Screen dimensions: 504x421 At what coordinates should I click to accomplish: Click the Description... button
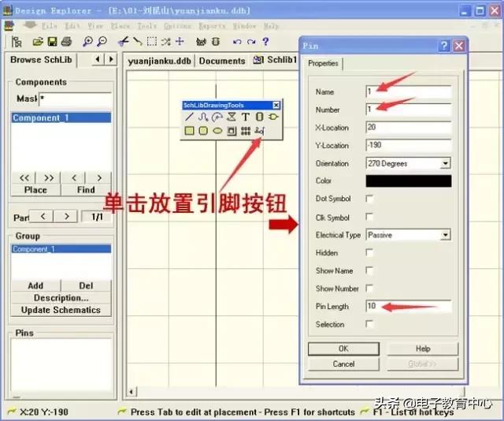coord(61,298)
